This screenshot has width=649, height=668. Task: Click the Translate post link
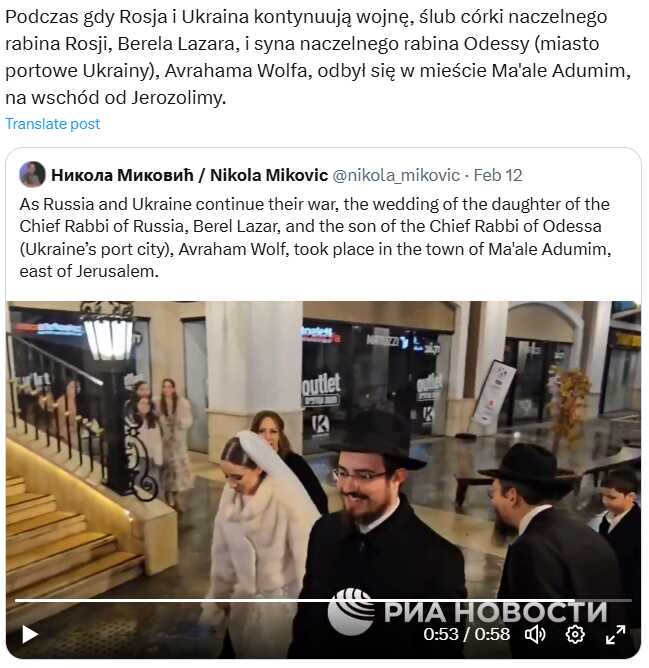click(52, 124)
